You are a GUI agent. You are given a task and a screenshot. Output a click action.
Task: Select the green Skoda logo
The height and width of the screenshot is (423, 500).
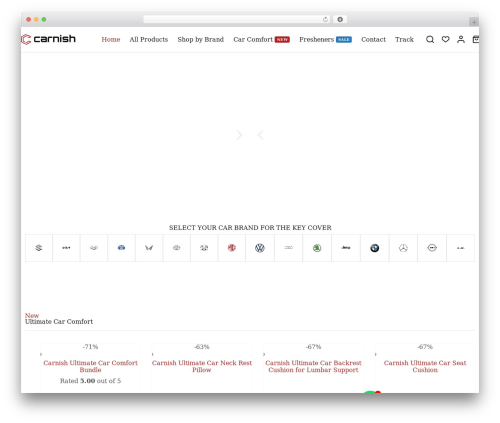pyautogui.click(x=317, y=248)
